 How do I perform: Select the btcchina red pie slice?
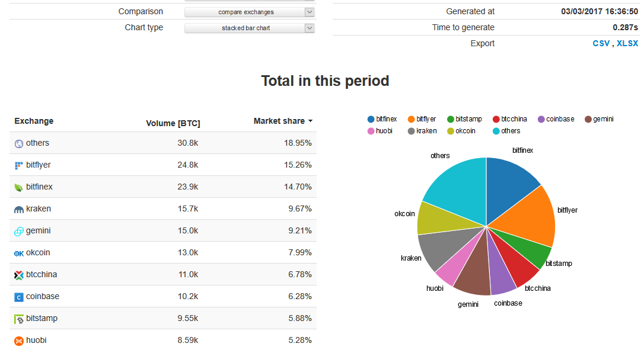[517, 264]
